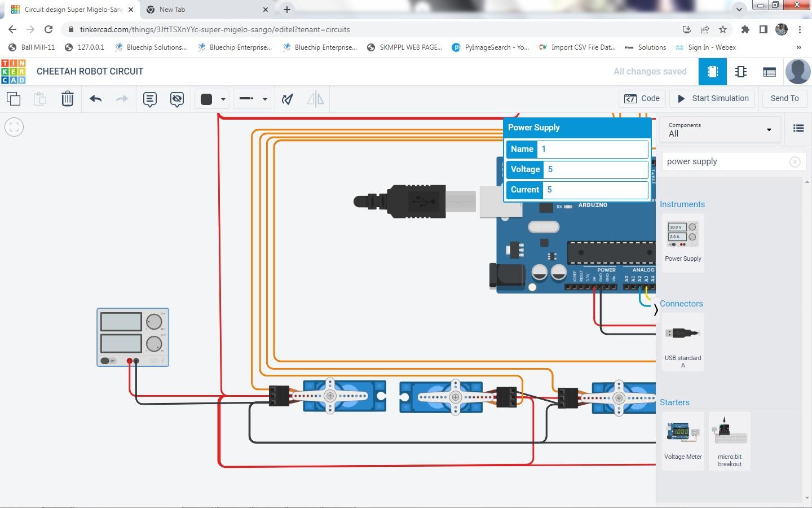The width and height of the screenshot is (812, 508).
Task: Click the rotate component icon
Action: [x=288, y=99]
